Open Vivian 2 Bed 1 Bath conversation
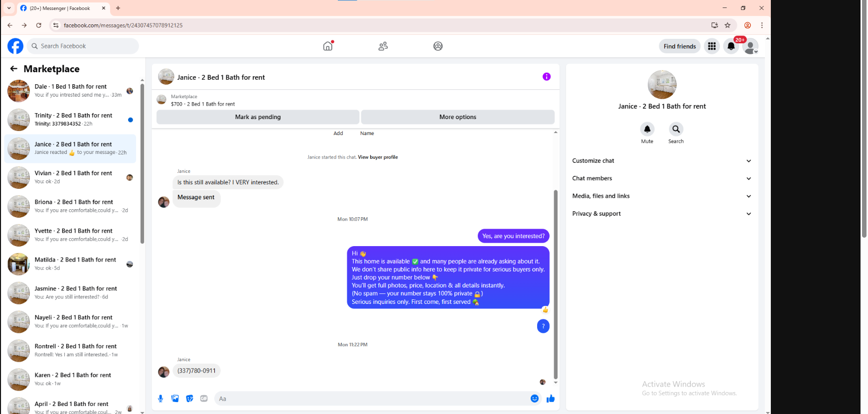Viewport: 868px width, 414px height. coord(70,177)
